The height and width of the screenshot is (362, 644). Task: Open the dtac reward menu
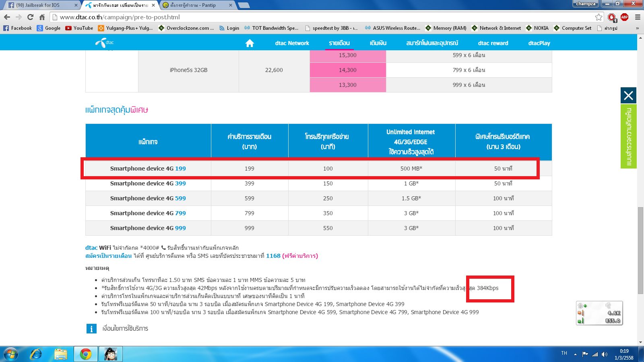pyautogui.click(x=493, y=43)
